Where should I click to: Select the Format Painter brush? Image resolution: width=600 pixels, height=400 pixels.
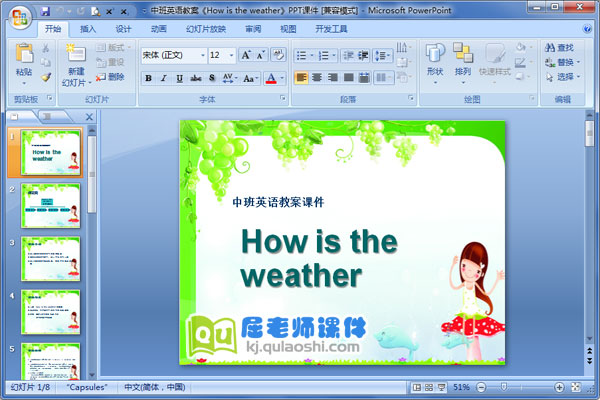tap(46, 77)
